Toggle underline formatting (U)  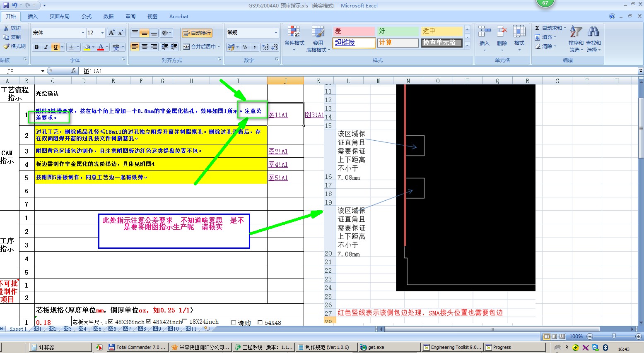[x=55, y=47]
